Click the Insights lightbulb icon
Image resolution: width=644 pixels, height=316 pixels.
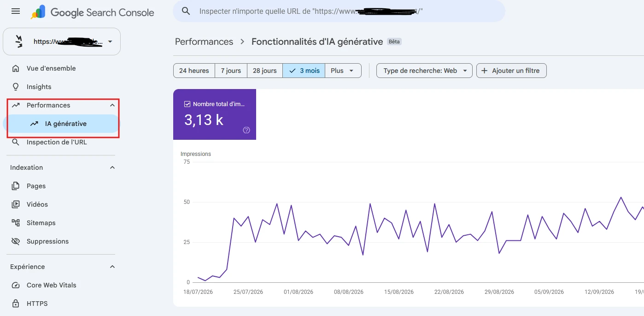(16, 87)
